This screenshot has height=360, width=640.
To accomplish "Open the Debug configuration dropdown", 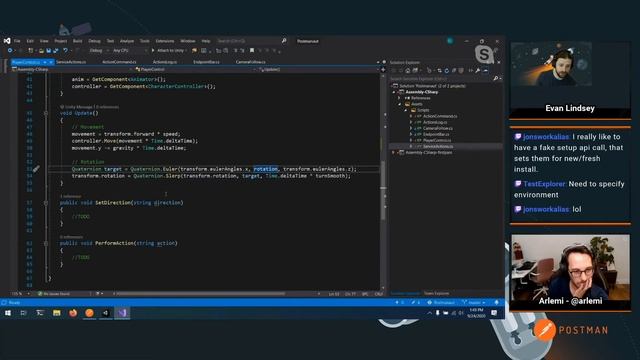I will tap(99, 51).
